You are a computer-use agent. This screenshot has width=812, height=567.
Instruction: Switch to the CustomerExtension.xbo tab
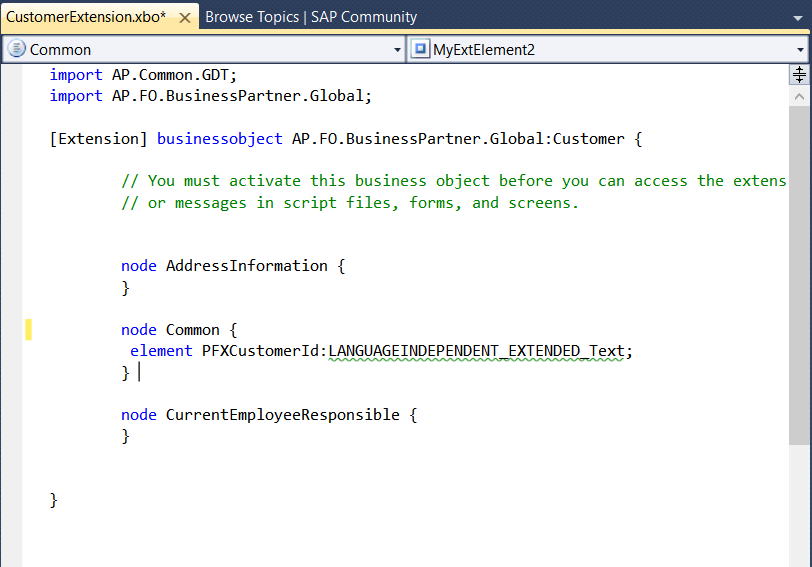coord(86,17)
